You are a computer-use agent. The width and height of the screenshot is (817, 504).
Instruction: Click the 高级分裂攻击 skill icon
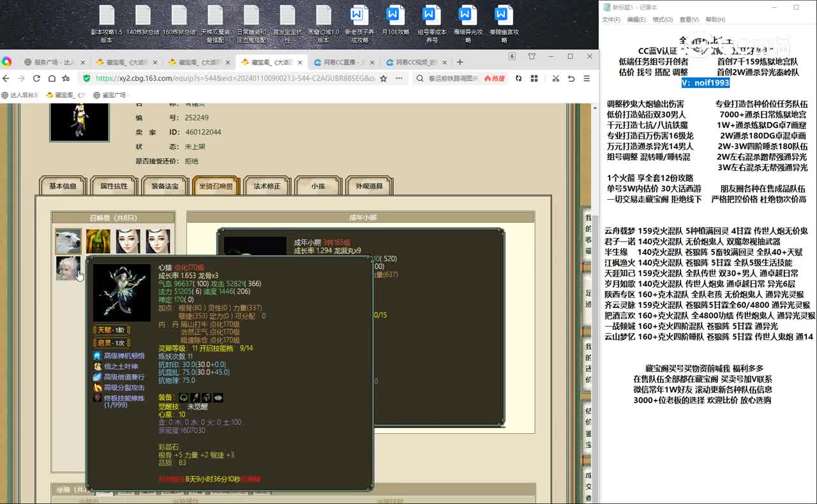pyautogui.click(x=97, y=387)
